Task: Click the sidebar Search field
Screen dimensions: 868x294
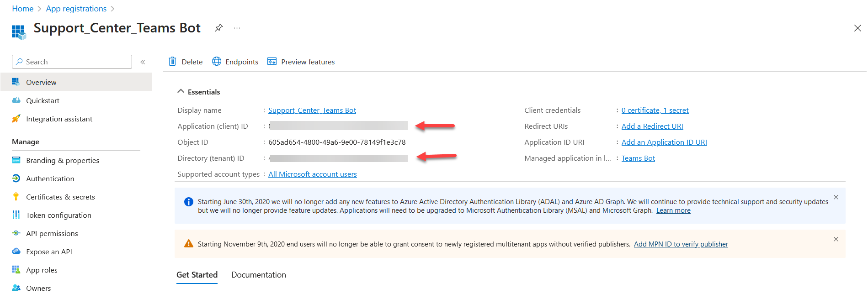Action: [72, 62]
